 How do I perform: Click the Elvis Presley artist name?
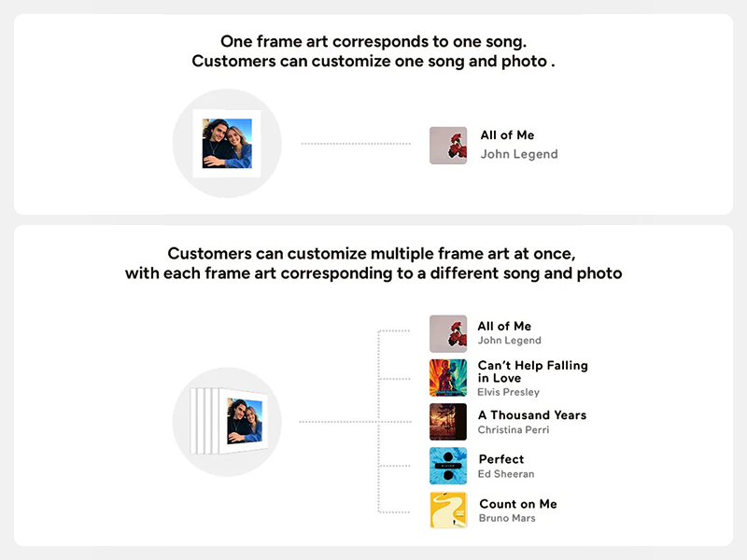point(508,392)
